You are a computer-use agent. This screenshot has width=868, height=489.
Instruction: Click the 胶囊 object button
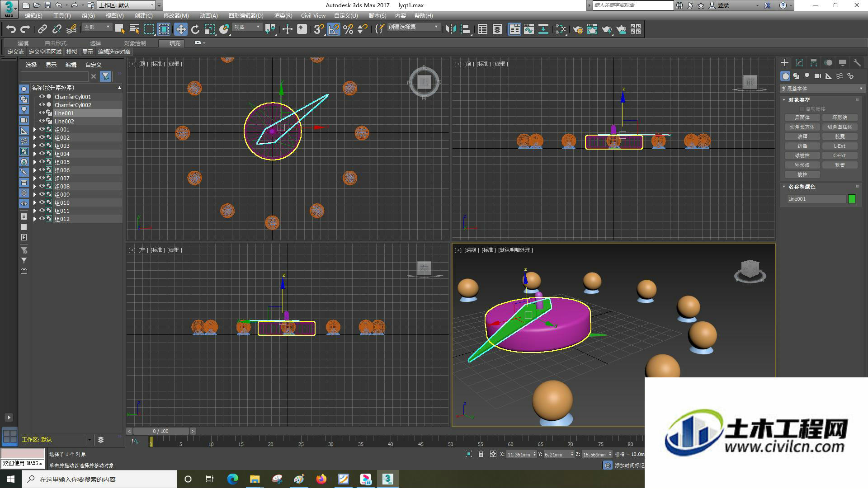point(840,136)
